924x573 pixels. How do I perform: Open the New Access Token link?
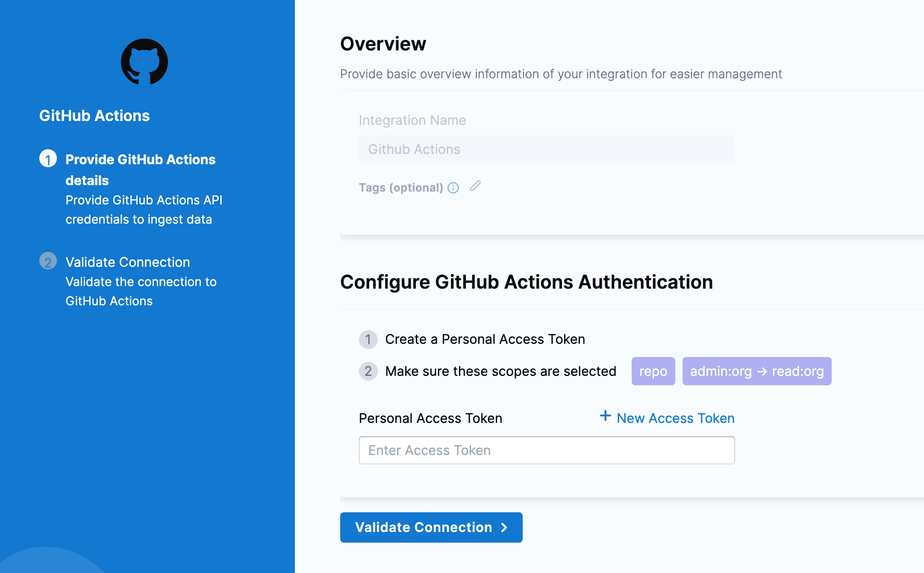pyautogui.click(x=675, y=418)
